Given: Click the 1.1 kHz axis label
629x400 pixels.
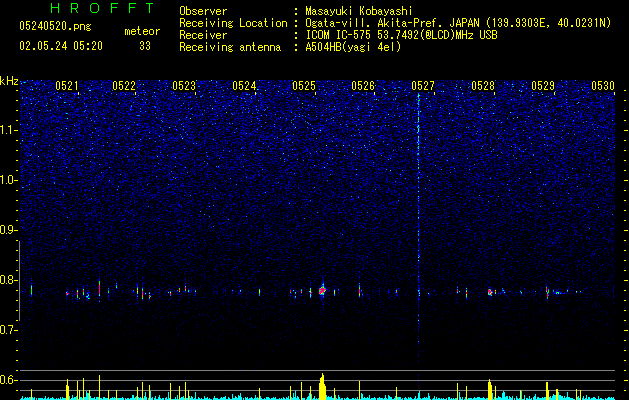Looking at the screenshot, I should pyautogui.click(x=9, y=130).
